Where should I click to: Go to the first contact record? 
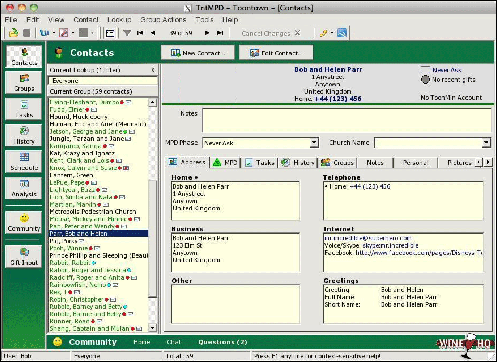pos(140,33)
